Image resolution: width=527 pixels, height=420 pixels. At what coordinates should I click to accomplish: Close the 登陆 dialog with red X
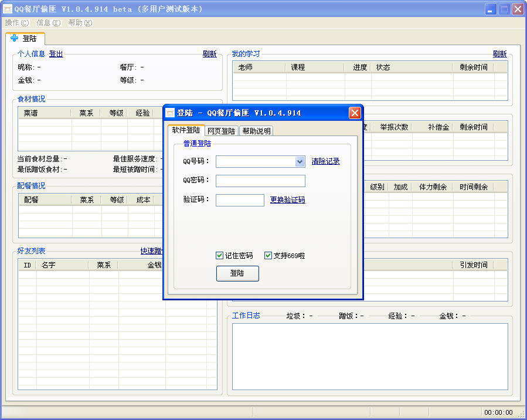[354, 113]
